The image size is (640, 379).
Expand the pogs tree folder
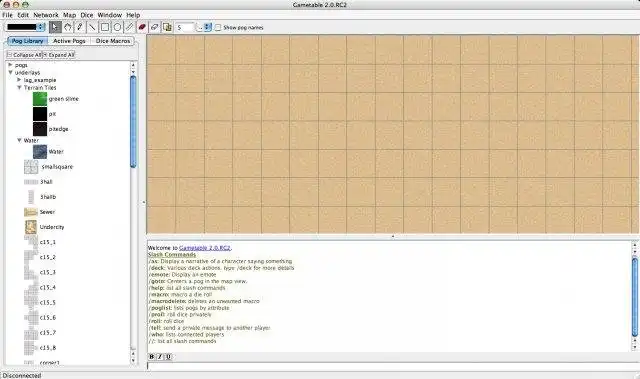[x=11, y=65]
